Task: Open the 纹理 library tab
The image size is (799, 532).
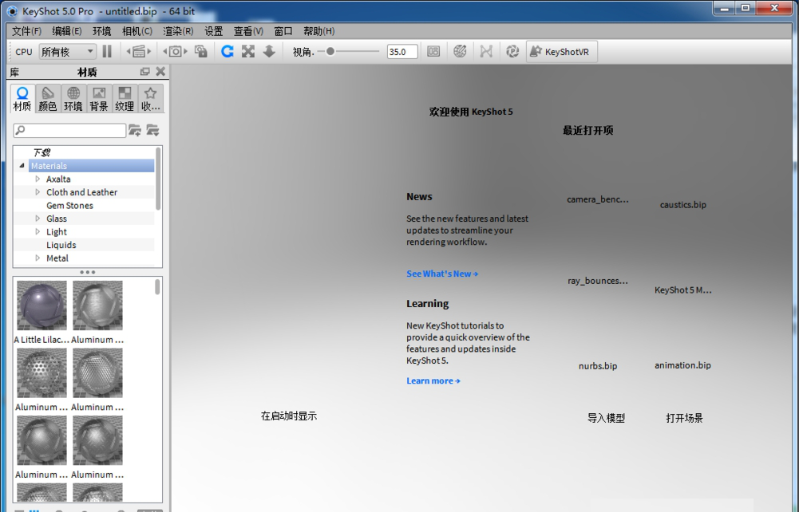Action: [125, 99]
